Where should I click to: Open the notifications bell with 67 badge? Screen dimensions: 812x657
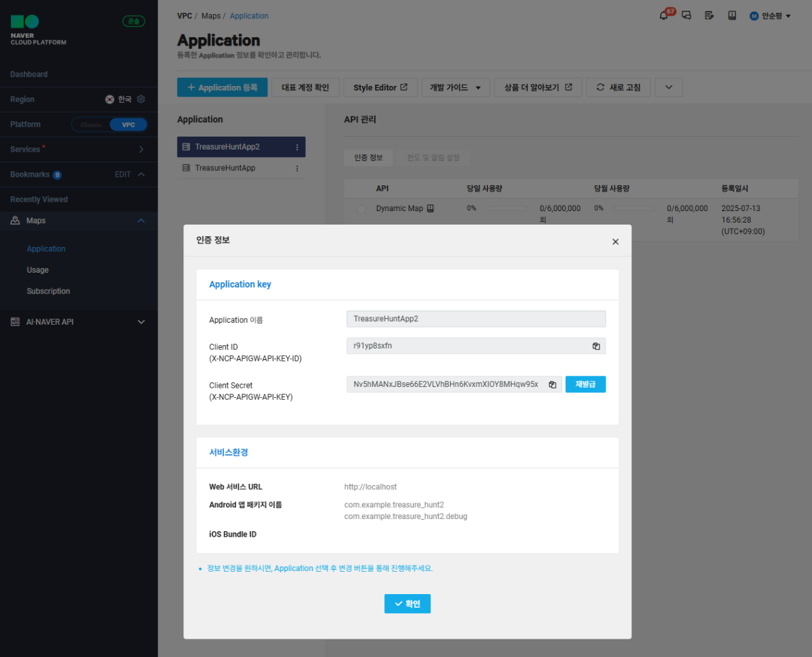point(664,16)
